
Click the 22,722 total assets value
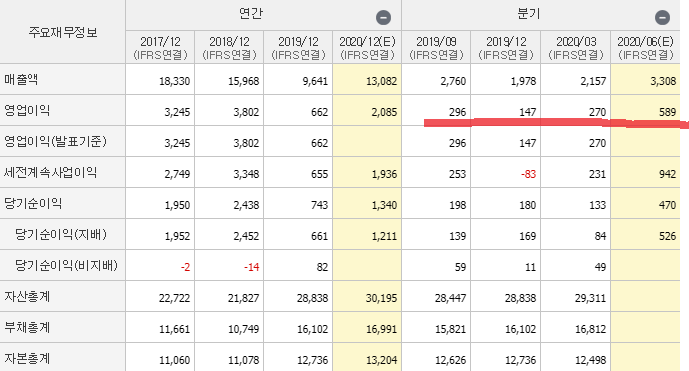[174, 298]
